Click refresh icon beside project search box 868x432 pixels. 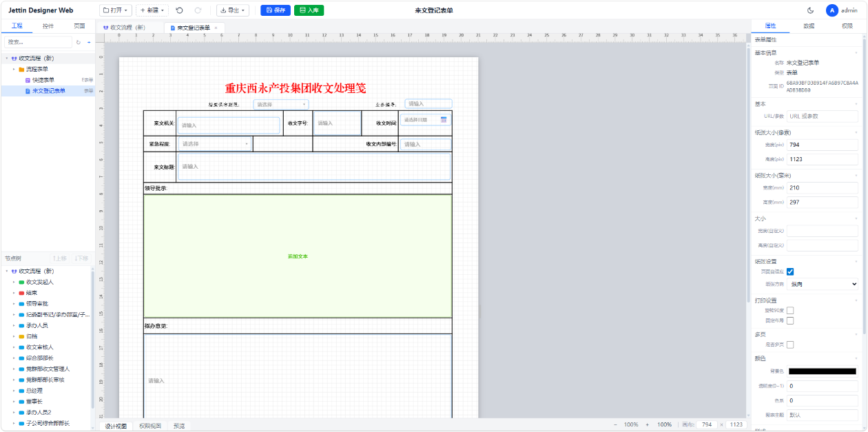[78, 43]
